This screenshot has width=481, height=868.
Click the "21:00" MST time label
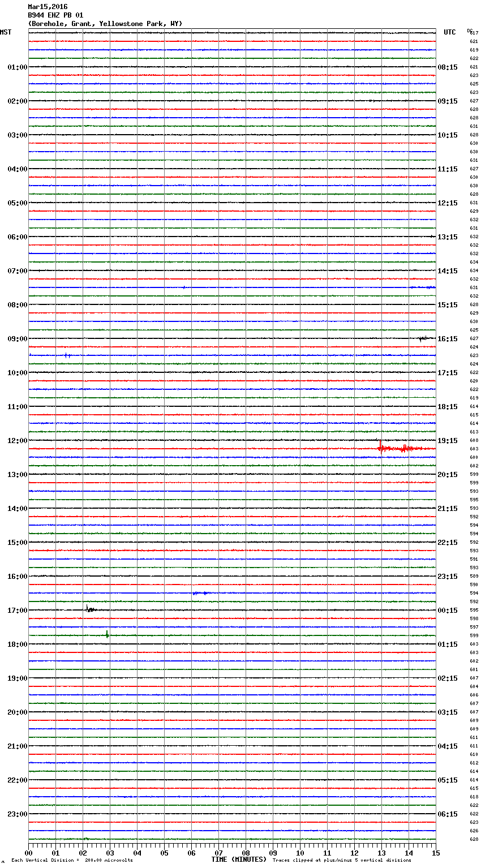18,746
